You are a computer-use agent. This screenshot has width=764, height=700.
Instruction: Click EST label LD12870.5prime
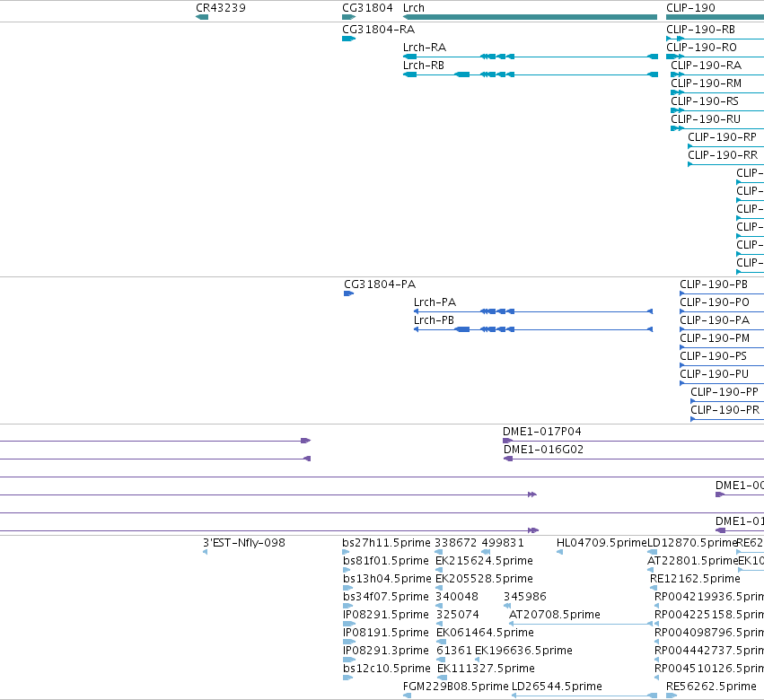tap(692, 543)
